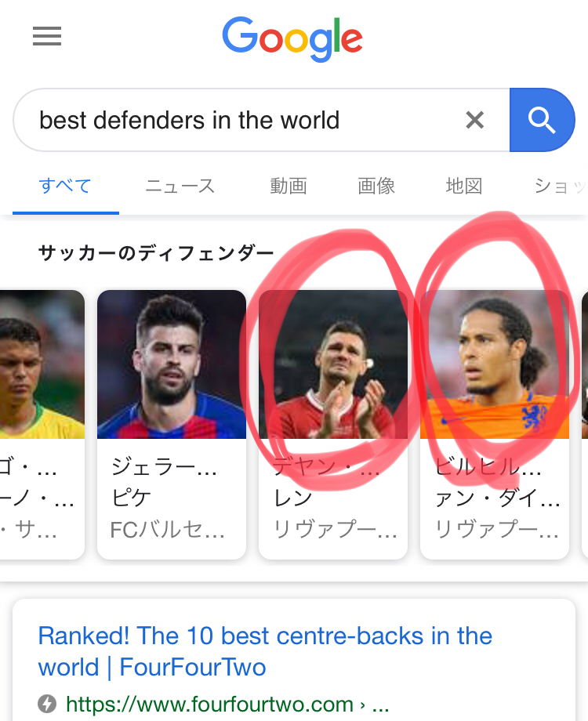This screenshot has height=721, width=588.
Task: Tap the AMP lightning bolt icon
Action: coord(48,704)
